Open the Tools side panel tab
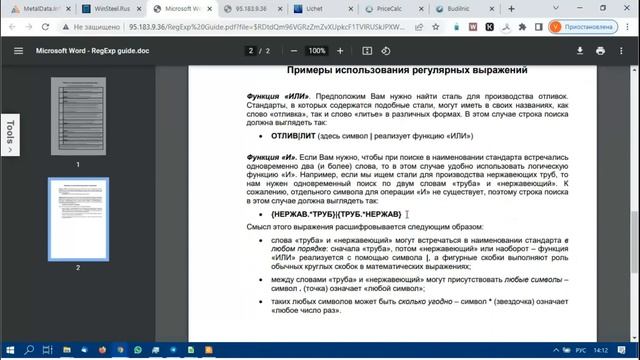The width and height of the screenshot is (640, 360). click(x=10, y=135)
